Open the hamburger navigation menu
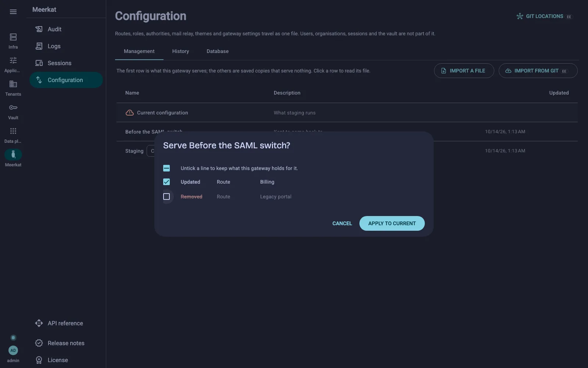 pos(13,12)
